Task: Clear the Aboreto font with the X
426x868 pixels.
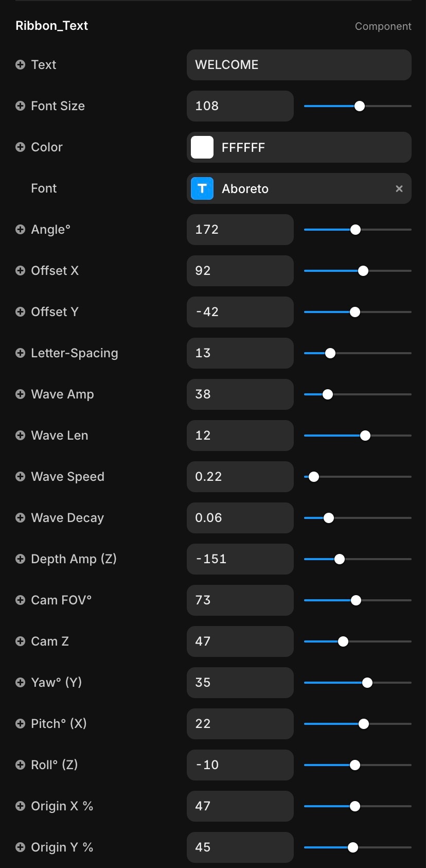Action: pyautogui.click(x=399, y=189)
